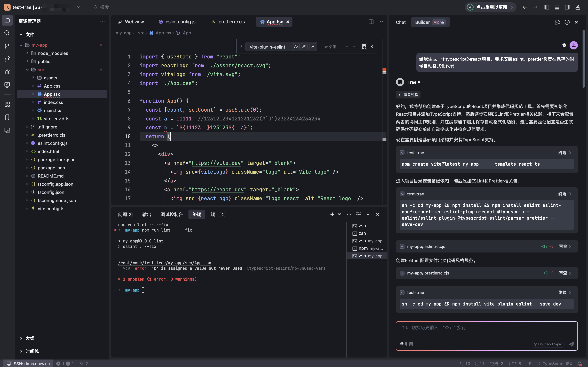Click the chat panel vertical scrollbar
Image resolution: width=588 pixels, height=367 pixels.
(583, 58)
